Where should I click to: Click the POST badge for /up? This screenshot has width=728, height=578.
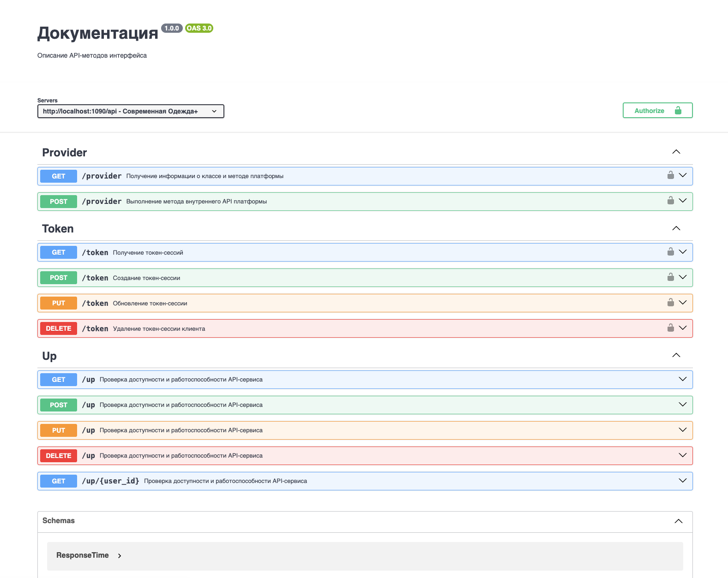59,405
